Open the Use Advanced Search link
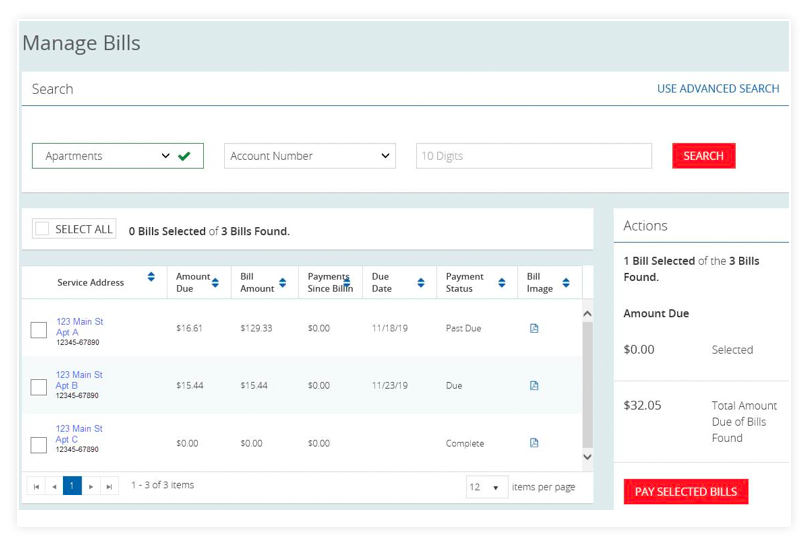This screenshot has height=546, width=808. pos(717,89)
